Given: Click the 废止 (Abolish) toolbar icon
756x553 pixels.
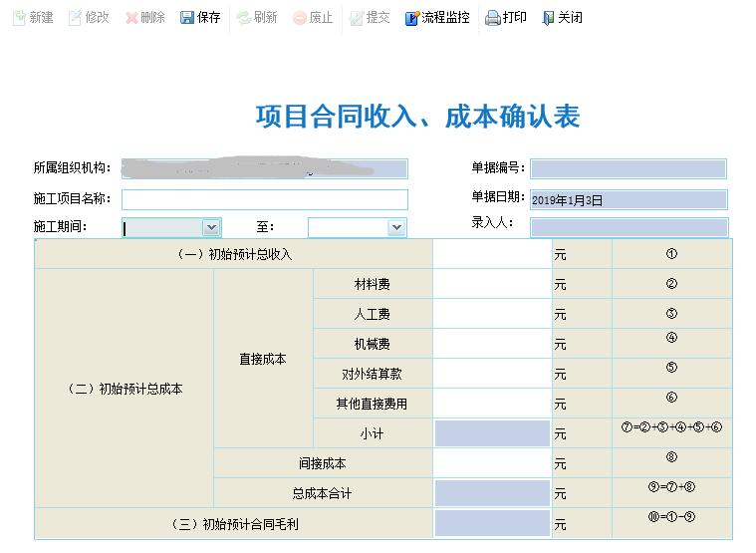Looking at the screenshot, I should [x=300, y=18].
